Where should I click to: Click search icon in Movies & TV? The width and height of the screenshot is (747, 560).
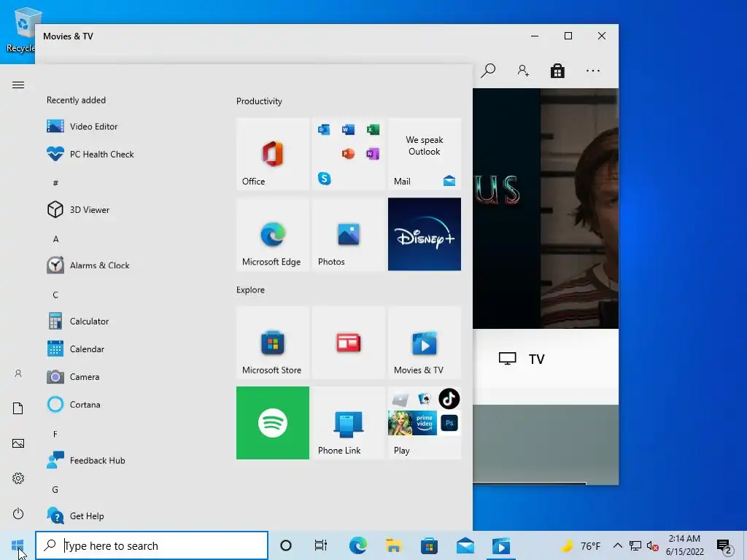coord(488,71)
